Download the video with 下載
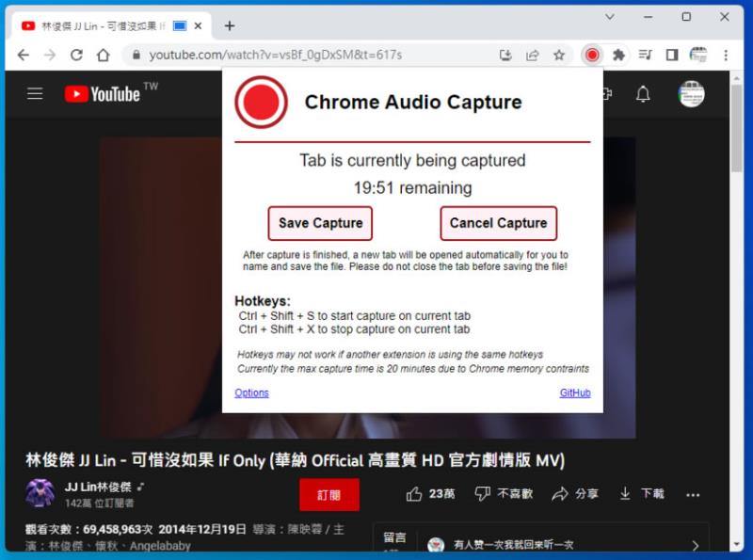Screen dimensions: 753x560 (x=642, y=494)
